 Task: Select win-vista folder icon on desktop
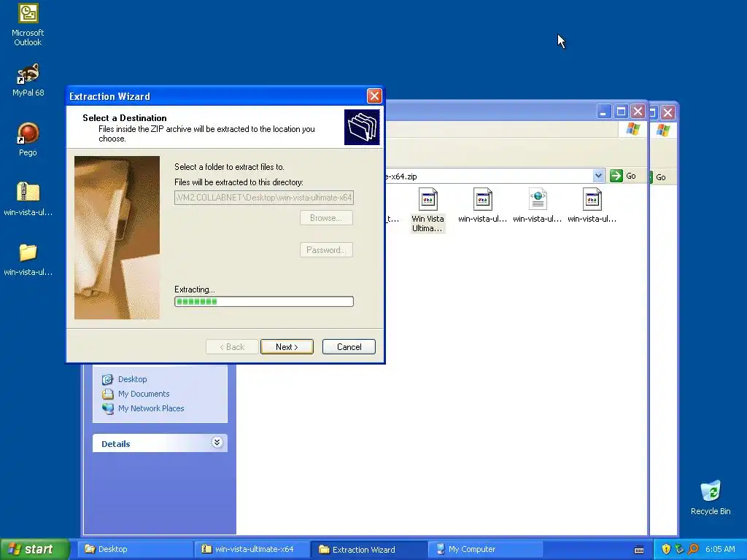click(28, 260)
